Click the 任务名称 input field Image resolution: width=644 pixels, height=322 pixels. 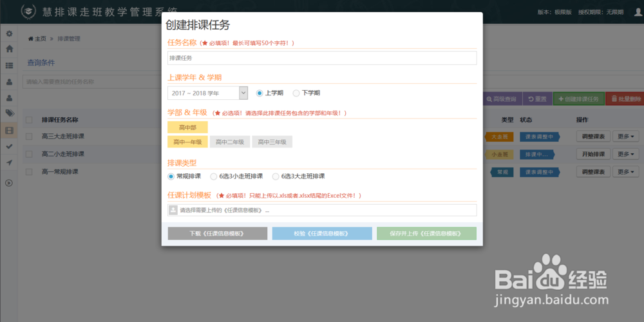(x=322, y=58)
